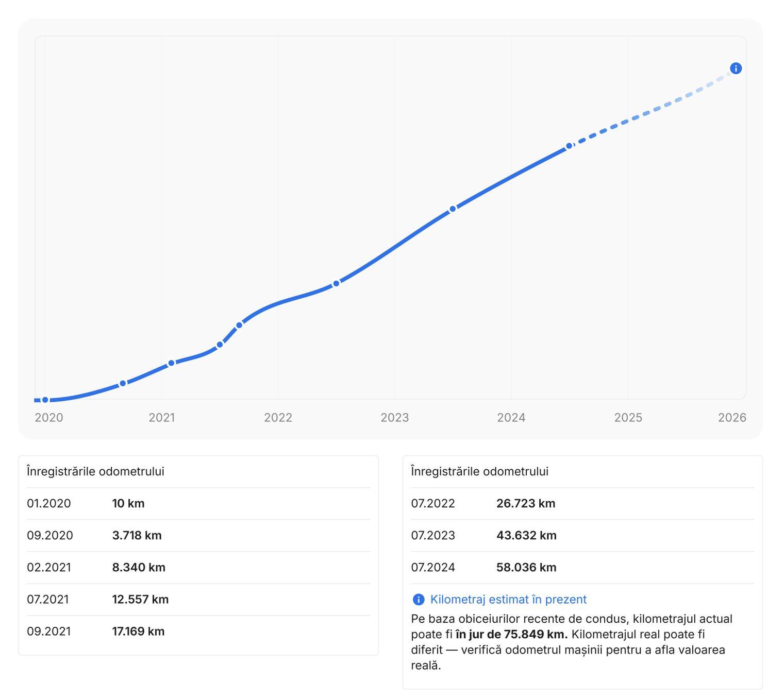Click the 2025 x-axis year label
Screen dimensions: 784x700
[x=628, y=418]
